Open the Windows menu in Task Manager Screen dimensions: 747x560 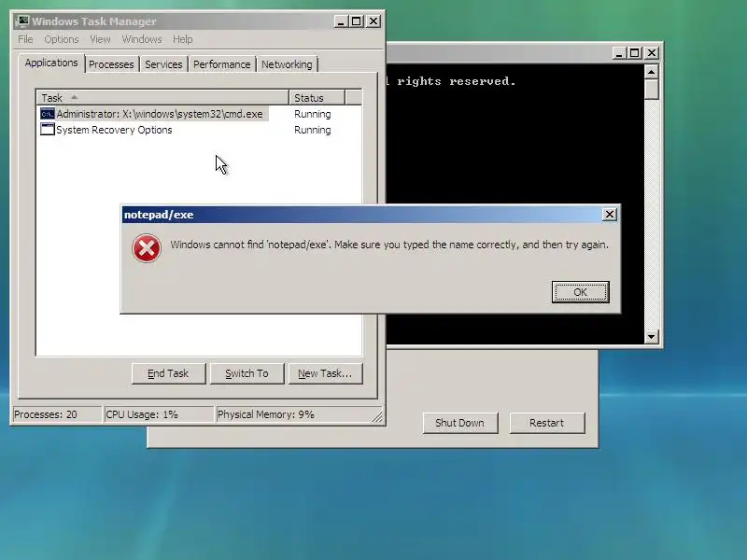pyautogui.click(x=142, y=39)
